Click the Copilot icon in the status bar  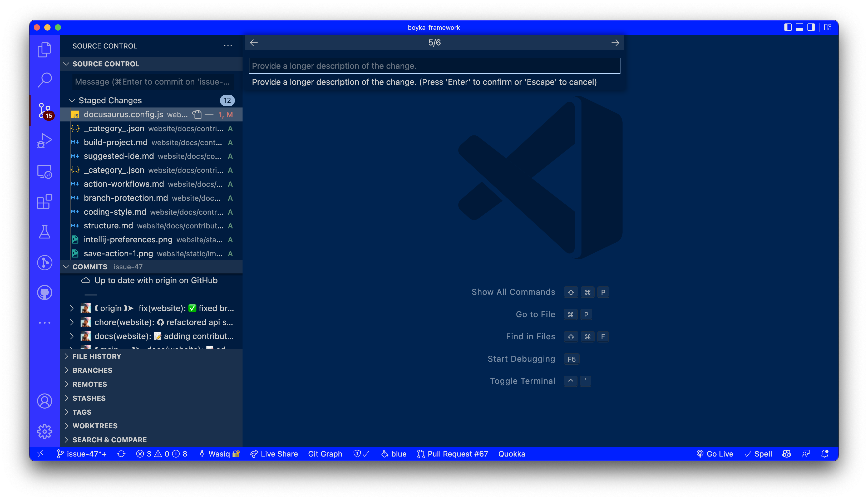[x=786, y=454]
